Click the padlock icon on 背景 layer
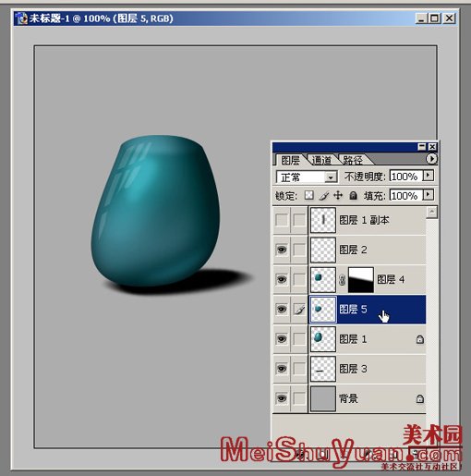 pyautogui.click(x=420, y=399)
